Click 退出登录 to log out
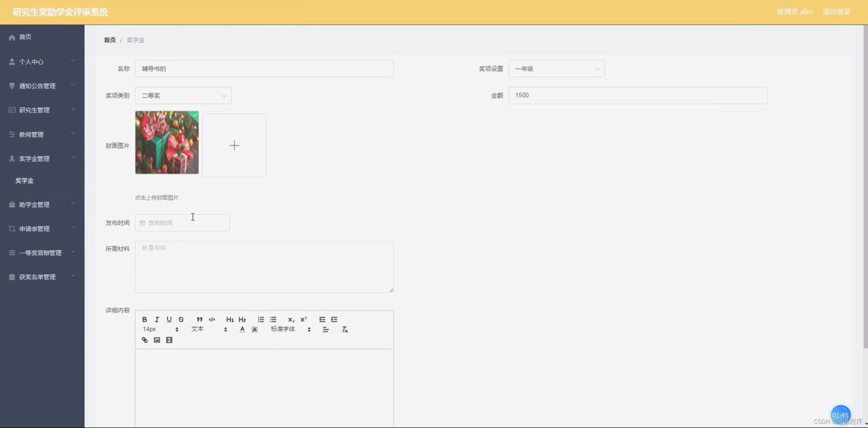Image resolution: width=868 pixels, height=428 pixels. tap(837, 11)
